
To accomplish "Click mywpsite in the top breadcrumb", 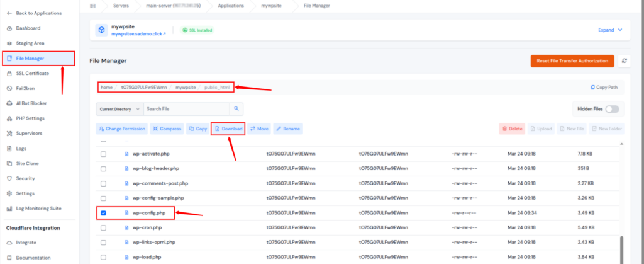I will tap(272, 6).
